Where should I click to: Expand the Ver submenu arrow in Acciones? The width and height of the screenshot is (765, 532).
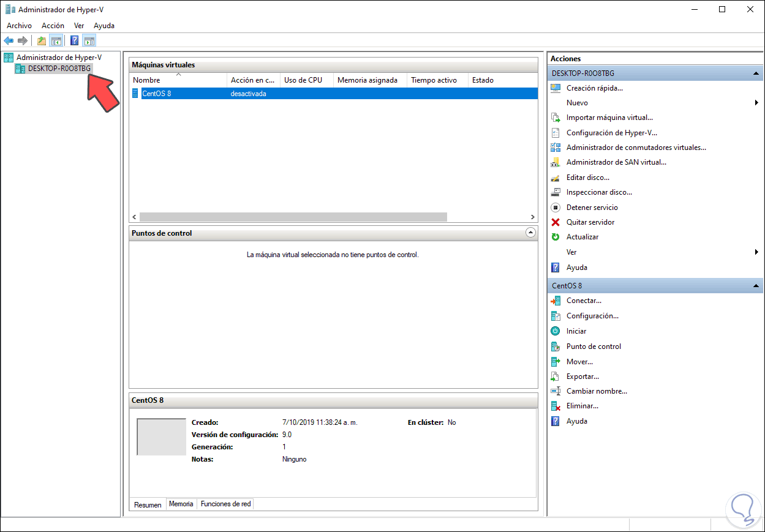click(x=757, y=252)
